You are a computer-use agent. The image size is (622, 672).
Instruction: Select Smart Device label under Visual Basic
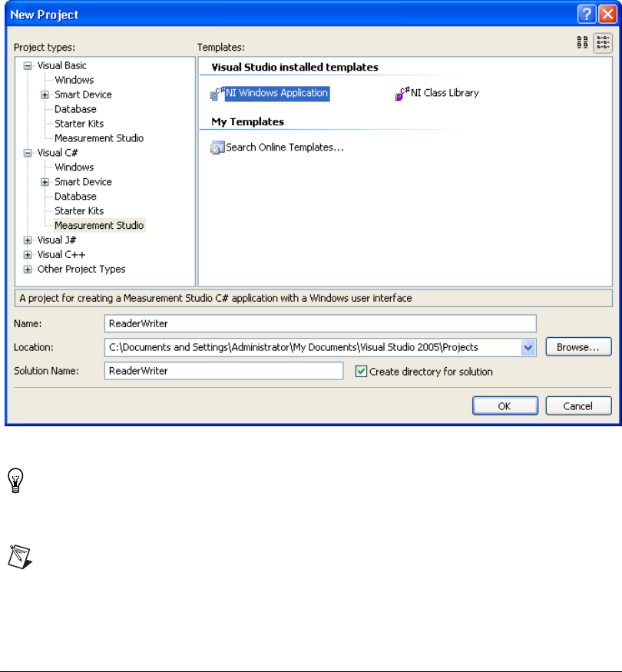pyautogui.click(x=83, y=94)
